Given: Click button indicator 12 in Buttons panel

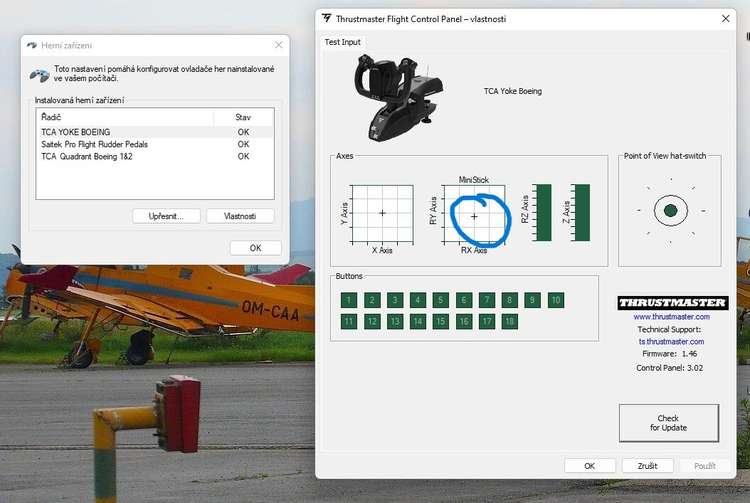Looking at the screenshot, I should coord(372,321).
